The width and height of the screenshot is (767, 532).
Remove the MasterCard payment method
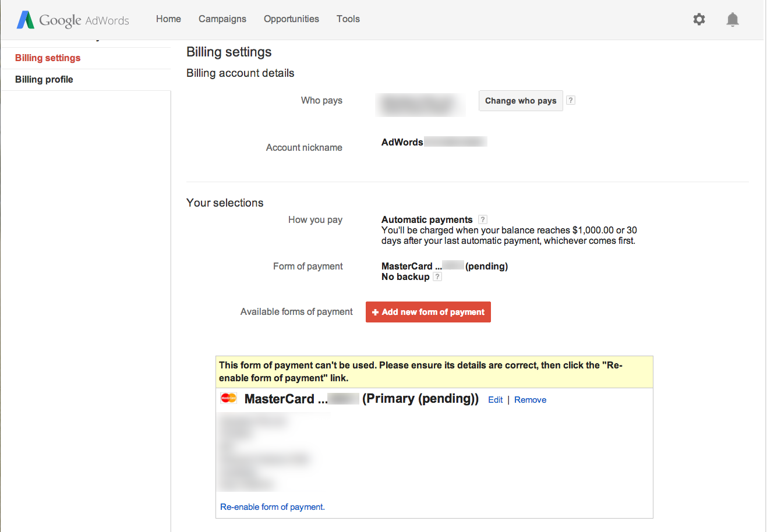[x=530, y=400]
